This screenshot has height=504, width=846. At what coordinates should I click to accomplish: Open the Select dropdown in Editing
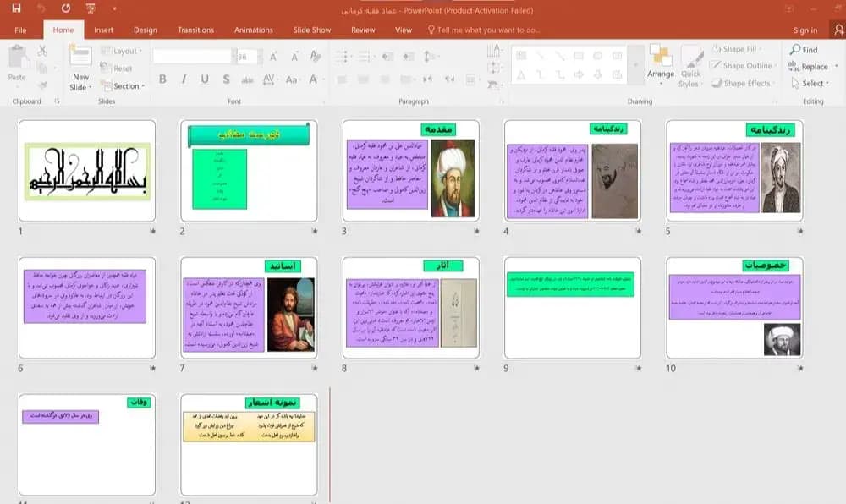(810, 83)
